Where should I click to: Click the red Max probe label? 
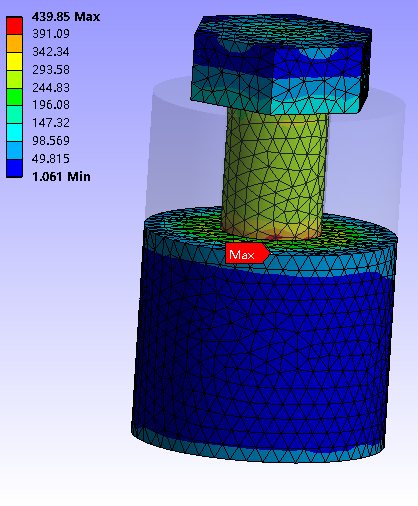(247, 253)
